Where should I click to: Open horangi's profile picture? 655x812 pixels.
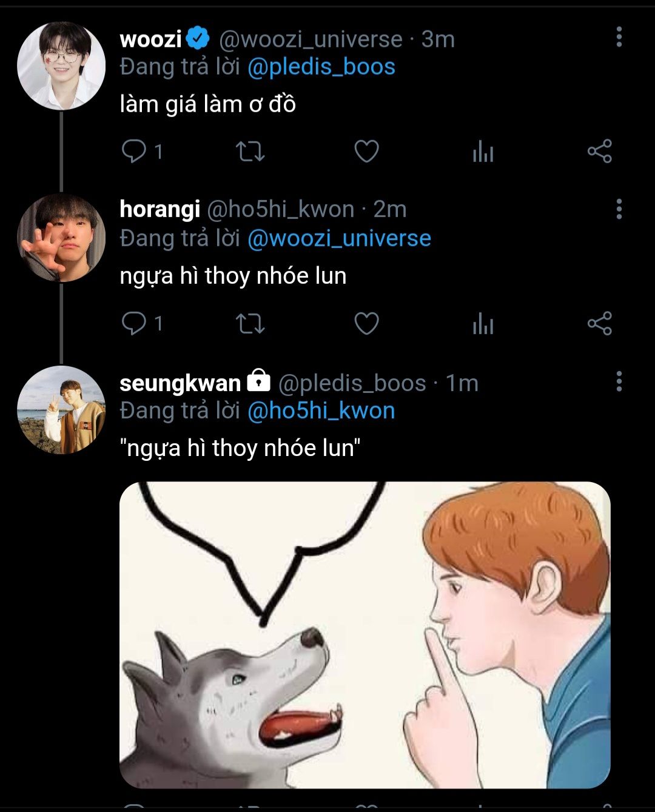(x=61, y=238)
